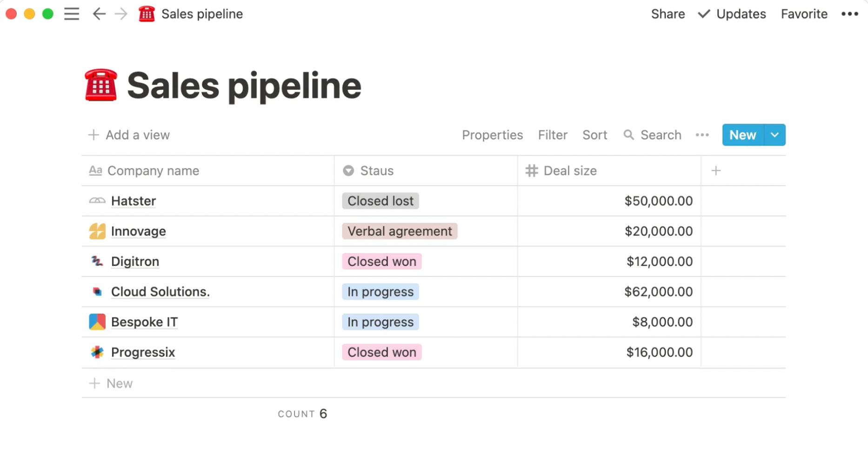Image resolution: width=868 pixels, height=473 pixels.
Task: Click the red telephone page icon
Action: click(x=147, y=14)
